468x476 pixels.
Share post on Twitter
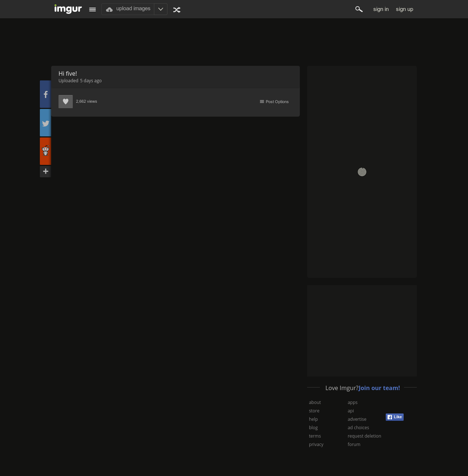[x=45, y=122]
